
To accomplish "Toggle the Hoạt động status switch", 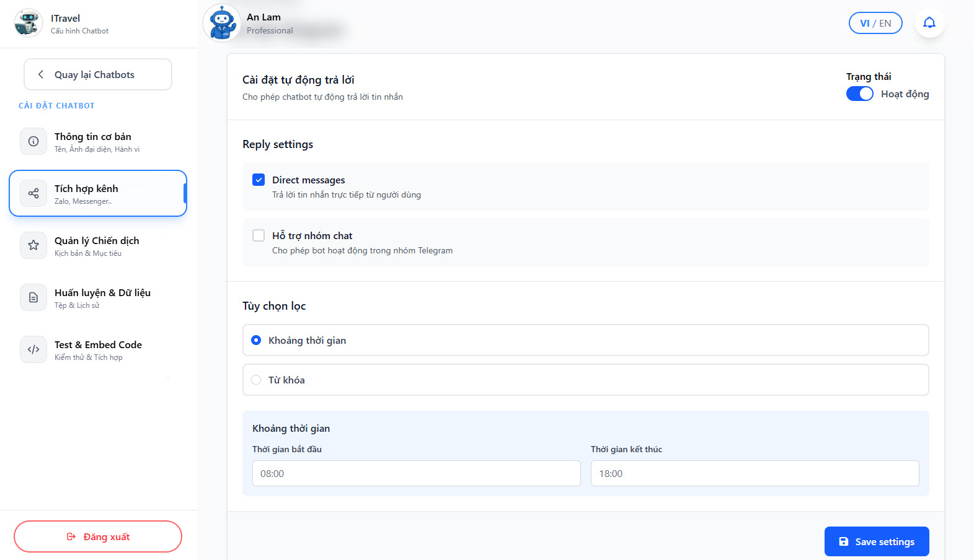I will point(859,94).
